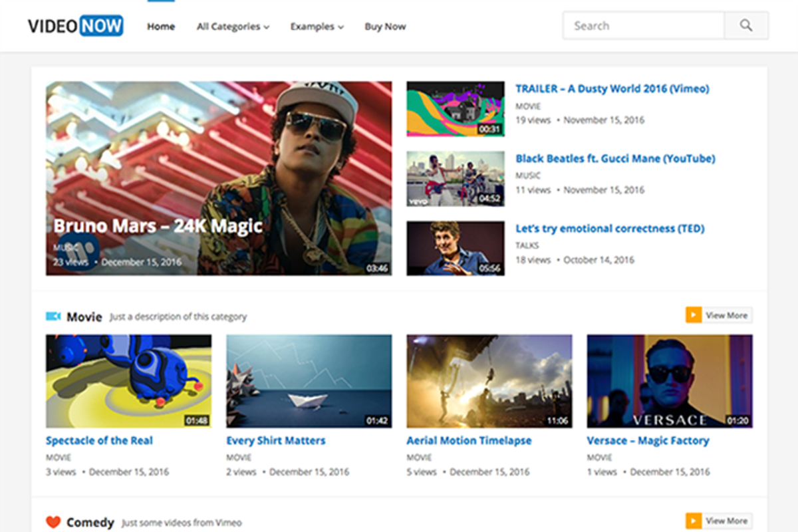Open the Every Shirt Matters thumbnail
This screenshot has height=532, width=798.
(x=309, y=381)
